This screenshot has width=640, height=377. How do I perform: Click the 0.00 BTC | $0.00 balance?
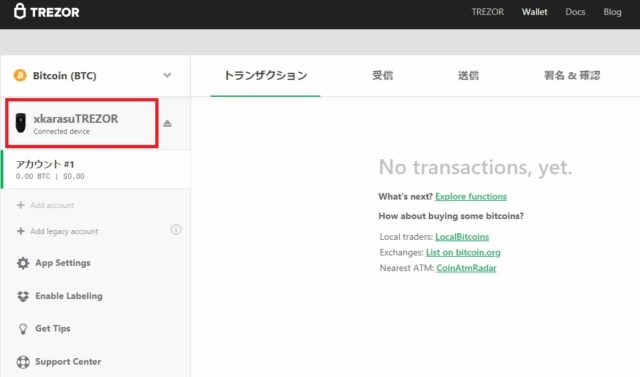click(x=50, y=176)
